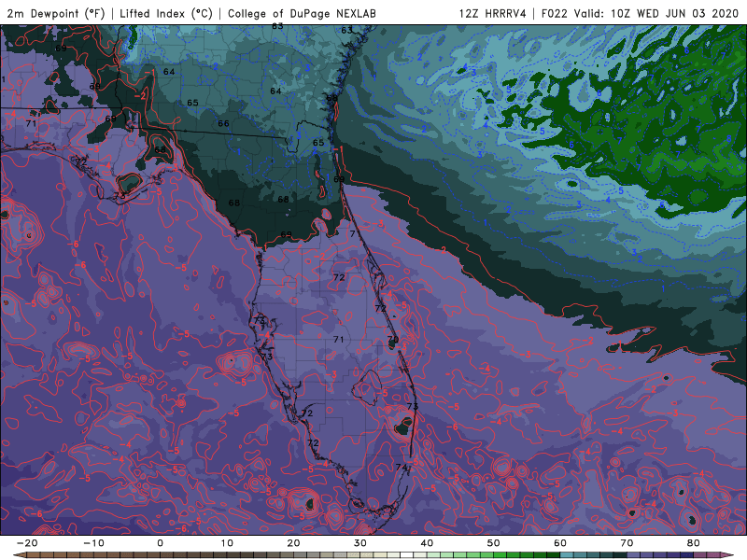Click the 'F022' forecast hour label
The height and width of the screenshot is (560, 747).
pos(555,13)
